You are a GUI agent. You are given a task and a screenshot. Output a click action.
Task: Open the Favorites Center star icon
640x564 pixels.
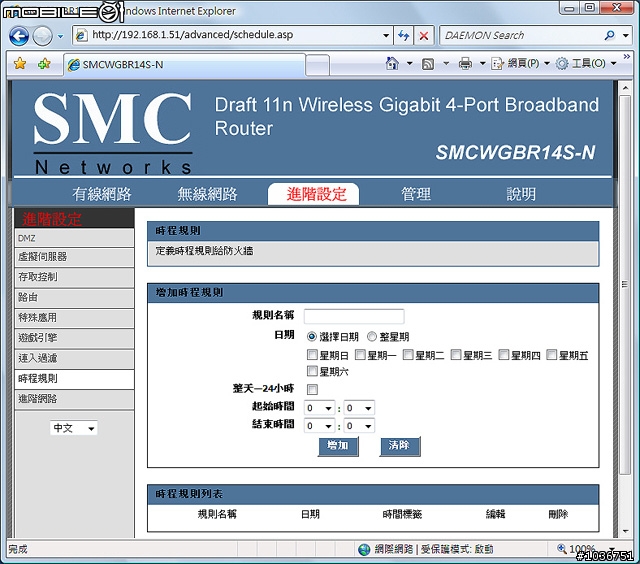click(x=20, y=64)
